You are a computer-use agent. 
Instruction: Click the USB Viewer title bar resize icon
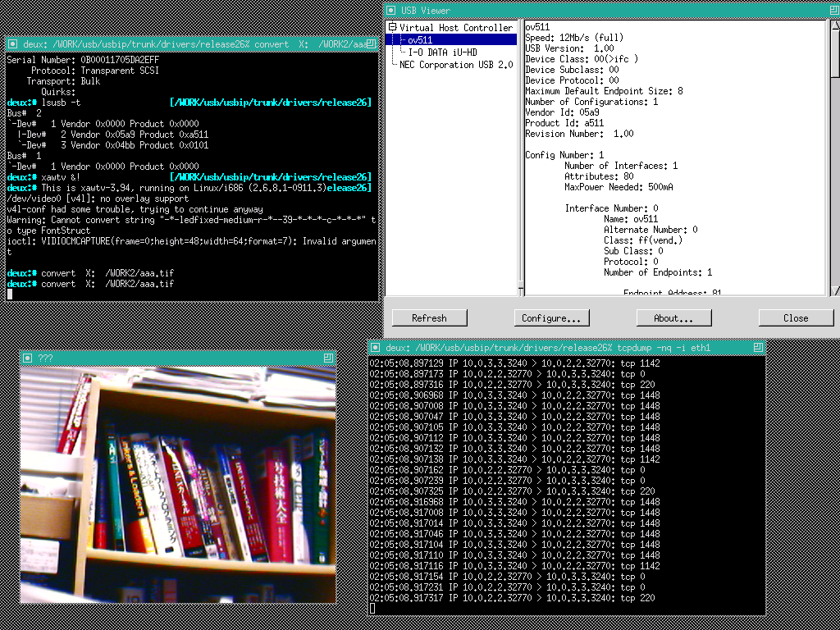pyautogui.click(x=832, y=10)
